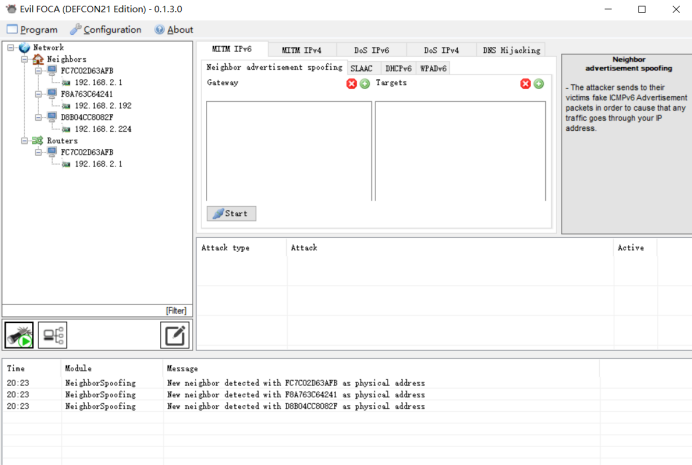Click computer icon of F8A763C64241
This screenshot has width=692, height=465.
tap(52, 94)
